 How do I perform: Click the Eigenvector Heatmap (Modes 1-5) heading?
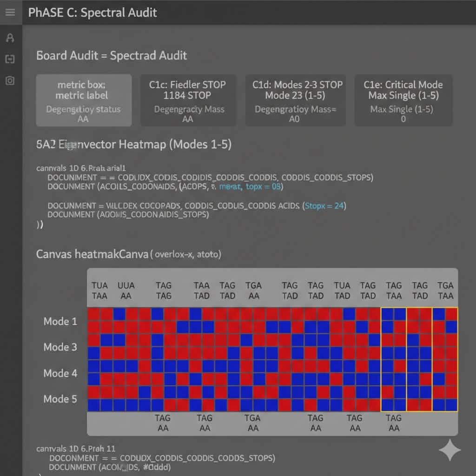[x=134, y=144]
